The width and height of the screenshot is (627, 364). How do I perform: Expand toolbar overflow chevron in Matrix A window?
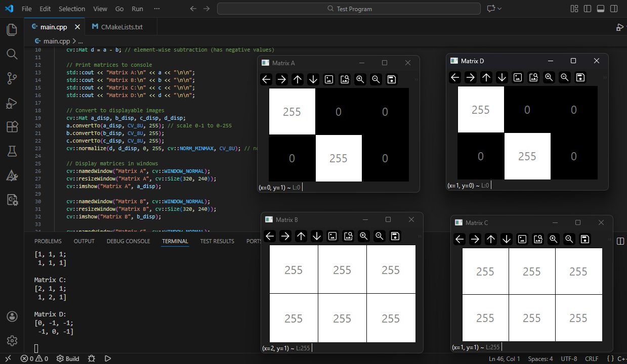click(x=416, y=79)
